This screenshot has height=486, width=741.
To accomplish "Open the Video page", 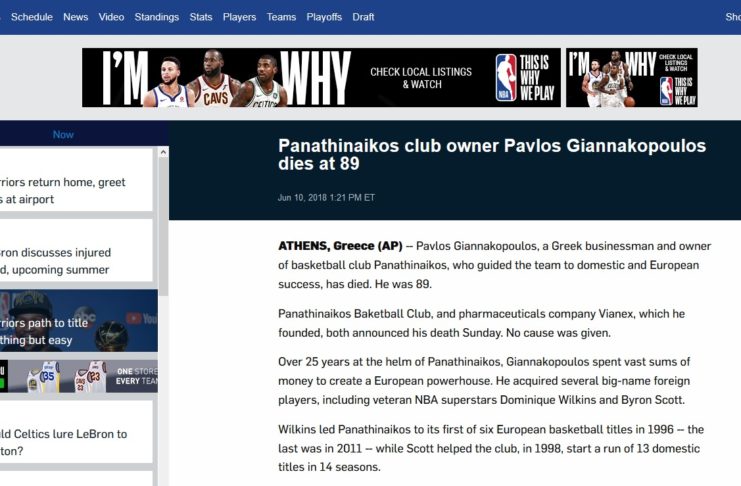I will click(x=112, y=17).
